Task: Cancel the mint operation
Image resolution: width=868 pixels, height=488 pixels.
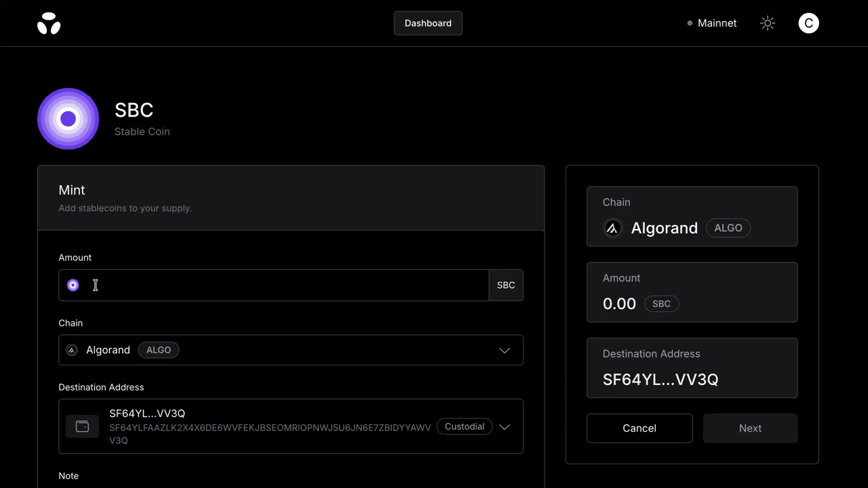Action: coord(639,428)
